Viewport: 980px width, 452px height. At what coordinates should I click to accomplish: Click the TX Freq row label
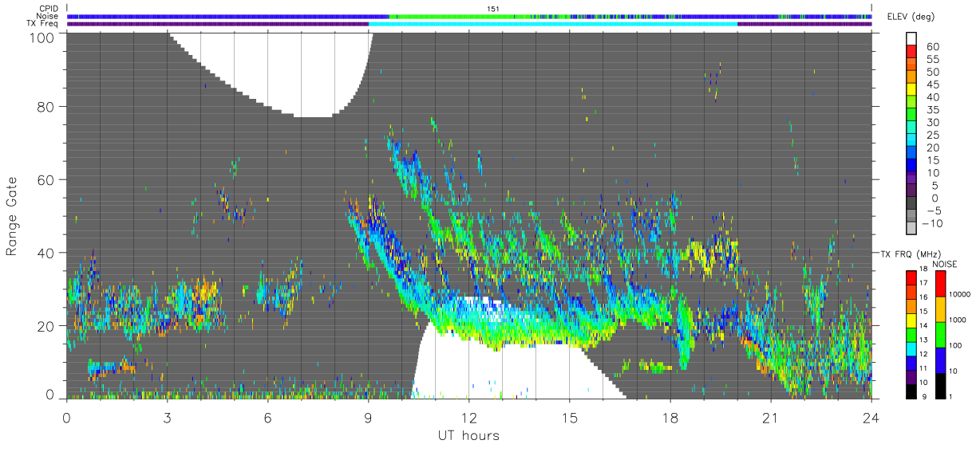coord(42,24)
